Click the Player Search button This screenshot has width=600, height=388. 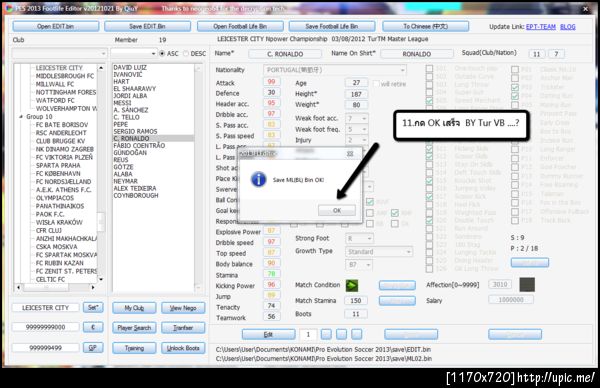click(x=134, y=328)
